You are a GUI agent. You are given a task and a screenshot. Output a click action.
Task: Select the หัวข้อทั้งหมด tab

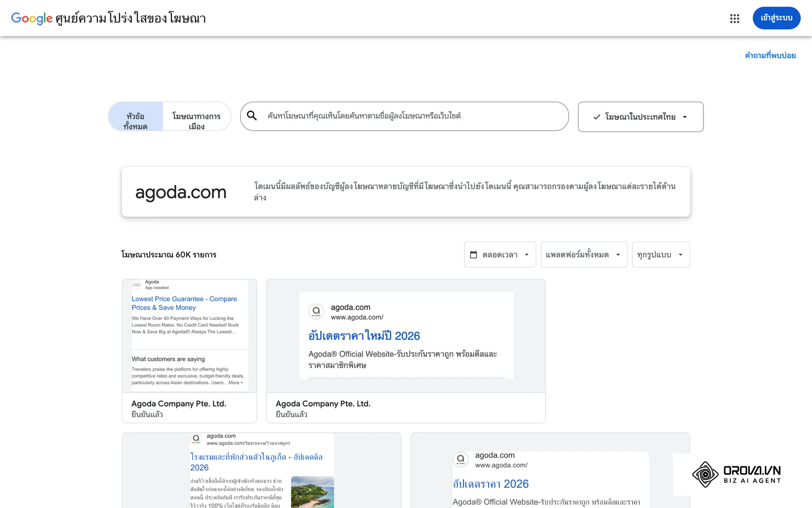pos(136,117)
